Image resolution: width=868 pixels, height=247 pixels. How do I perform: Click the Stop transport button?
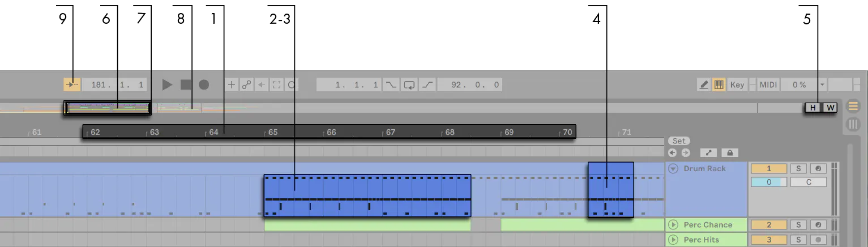[x=185, y=85]
